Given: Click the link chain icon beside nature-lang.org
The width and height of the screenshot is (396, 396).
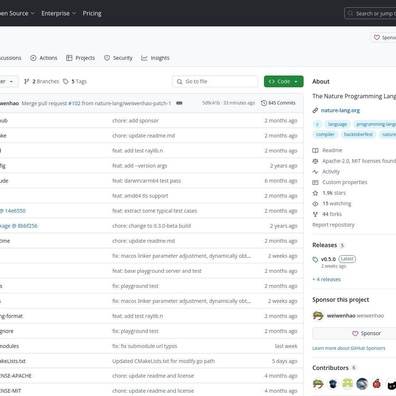Looking at the screenshot, I should tap(315, 110).
